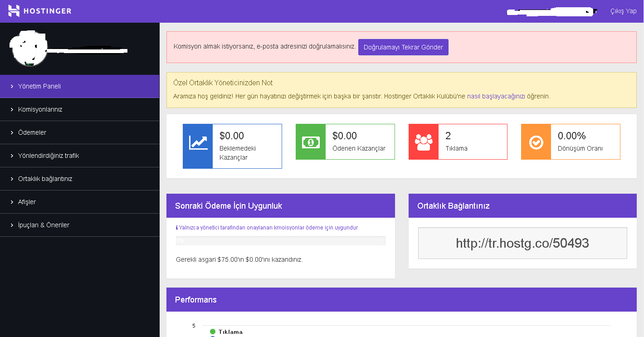Image resolution: width=644 pixels, height=337 pixels.
Task: Click the payment eligibility progress bar
Action: tap(281, 241)
